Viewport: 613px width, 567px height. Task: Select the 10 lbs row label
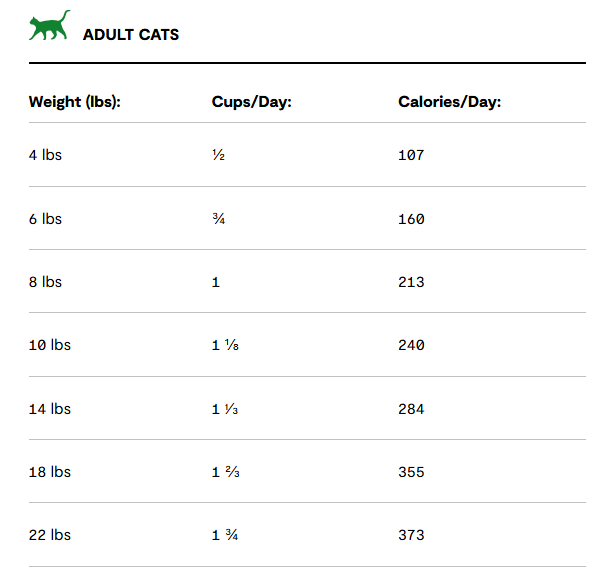50,345
